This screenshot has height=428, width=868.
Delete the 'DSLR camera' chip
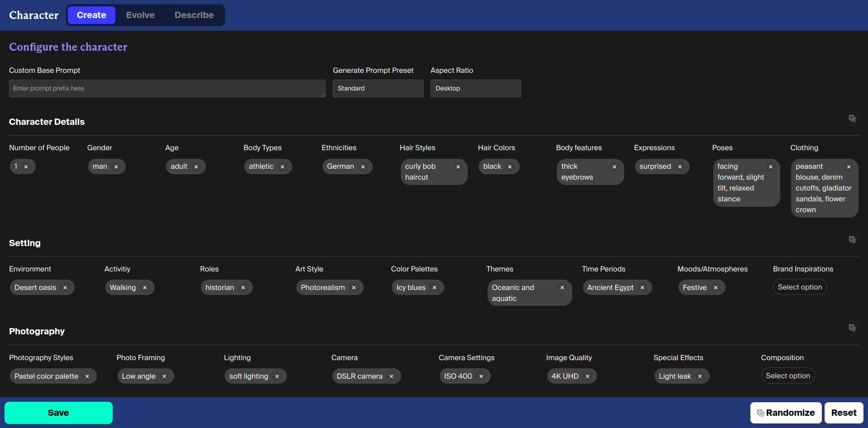click(x=391, y=376)
